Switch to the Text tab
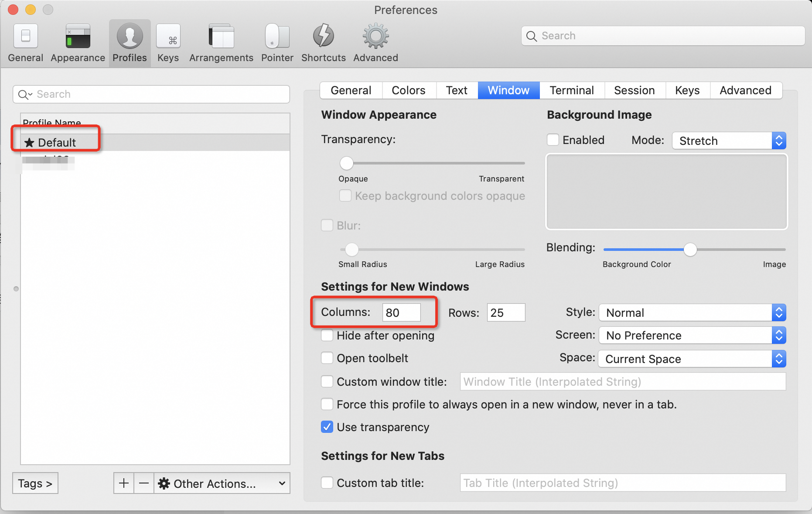 (x=457, y=90)
